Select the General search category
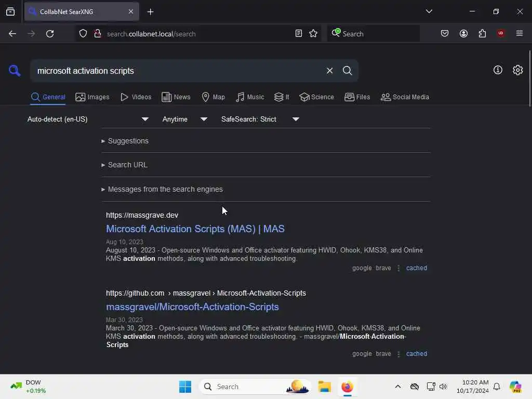 (x=48, y=97)
